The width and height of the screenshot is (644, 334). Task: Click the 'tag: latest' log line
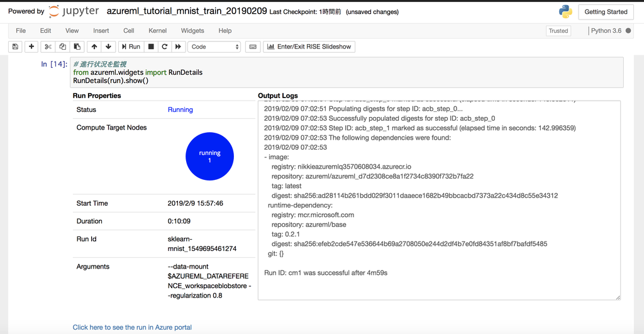tap(286, 186)
